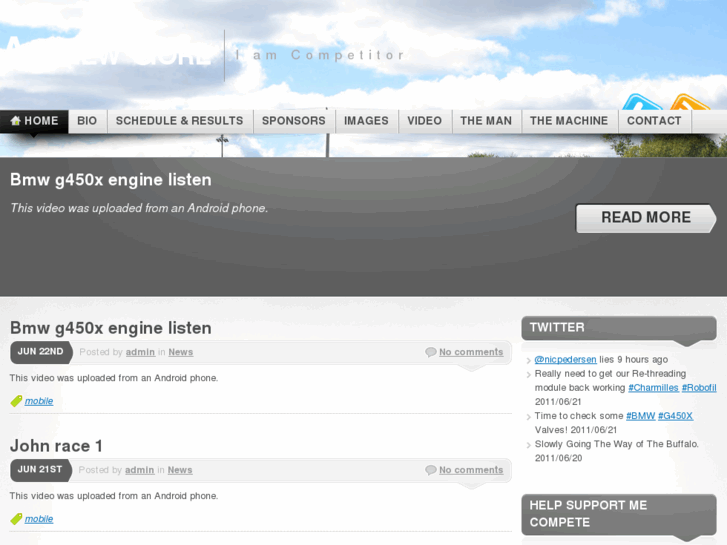Viewport: 727px width, 545px height.
Task: Click News category link on Jun 22nd post
Action: pyautogui.click(x=180, y=352)
